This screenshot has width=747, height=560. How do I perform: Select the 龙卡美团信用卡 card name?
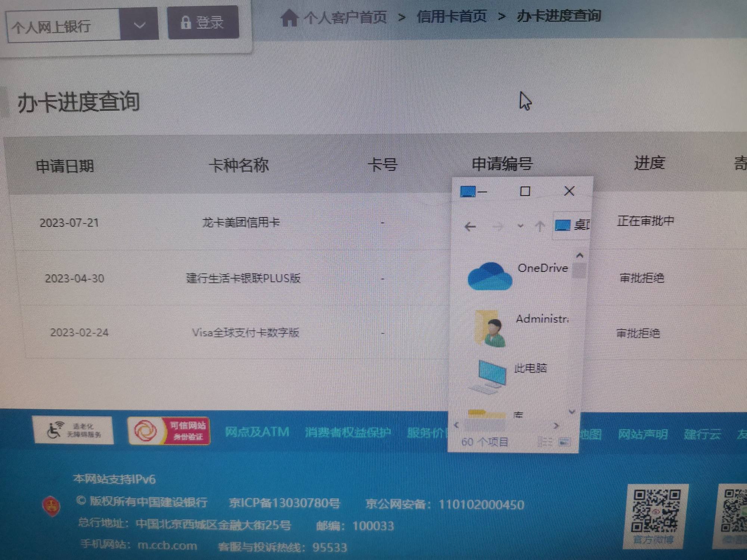tap(241, 223)
